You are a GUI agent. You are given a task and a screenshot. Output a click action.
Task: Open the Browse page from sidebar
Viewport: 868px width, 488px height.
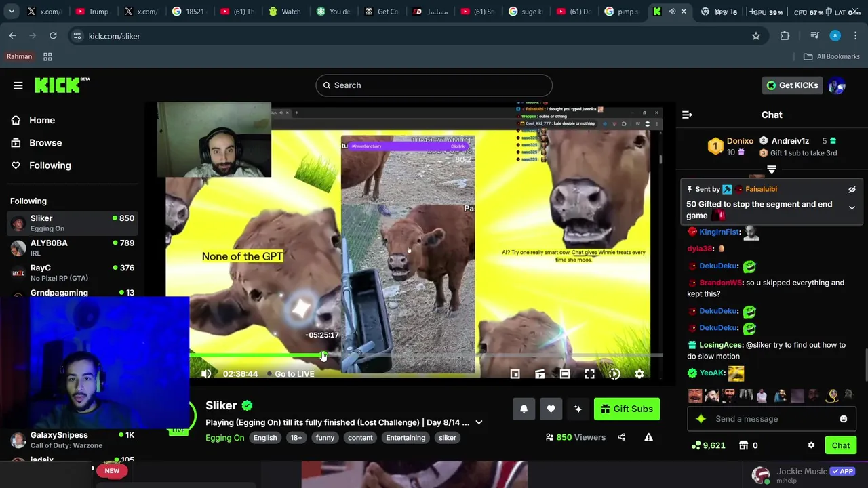click(45, 143)
